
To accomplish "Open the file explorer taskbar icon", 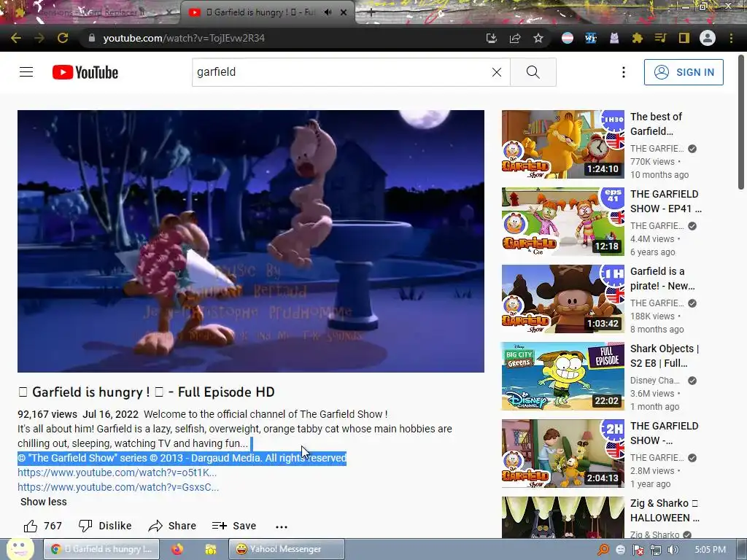I will [x=210, y=549].
